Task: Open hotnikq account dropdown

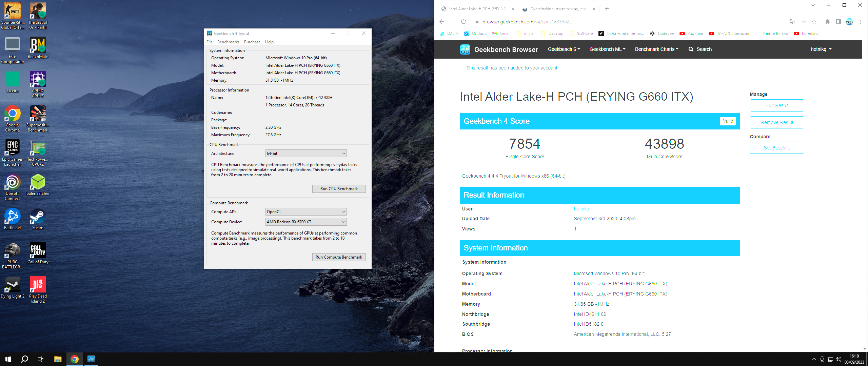Action: click(821, 49)
